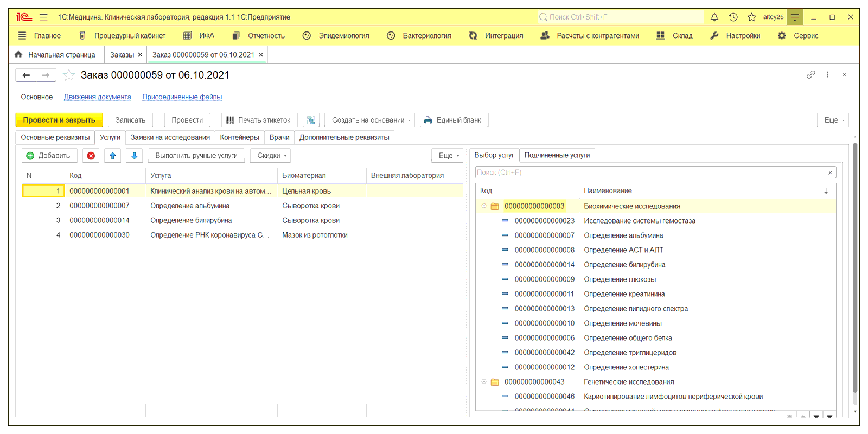Click Печать этикеток button
The height and width of the screenshot is (434, 868).
coord(259,120)
